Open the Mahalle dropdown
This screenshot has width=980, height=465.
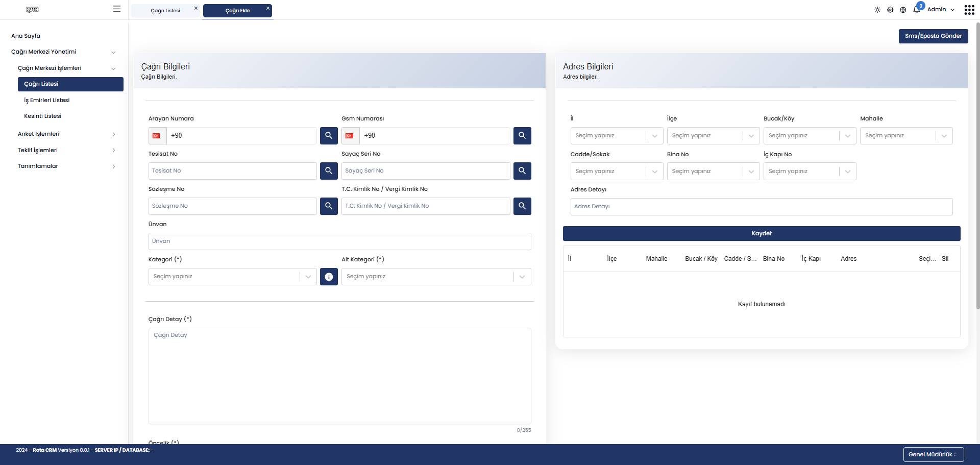click(906, 136)
